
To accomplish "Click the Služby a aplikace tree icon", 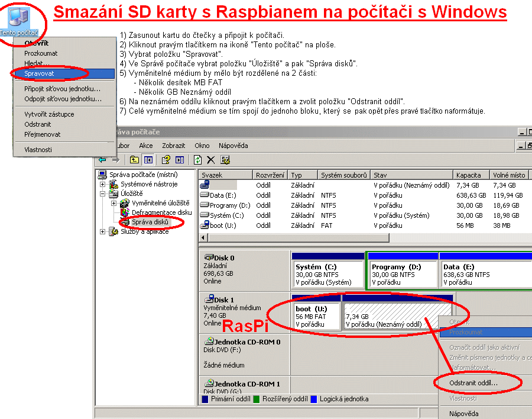I will (x=113, y=231).
